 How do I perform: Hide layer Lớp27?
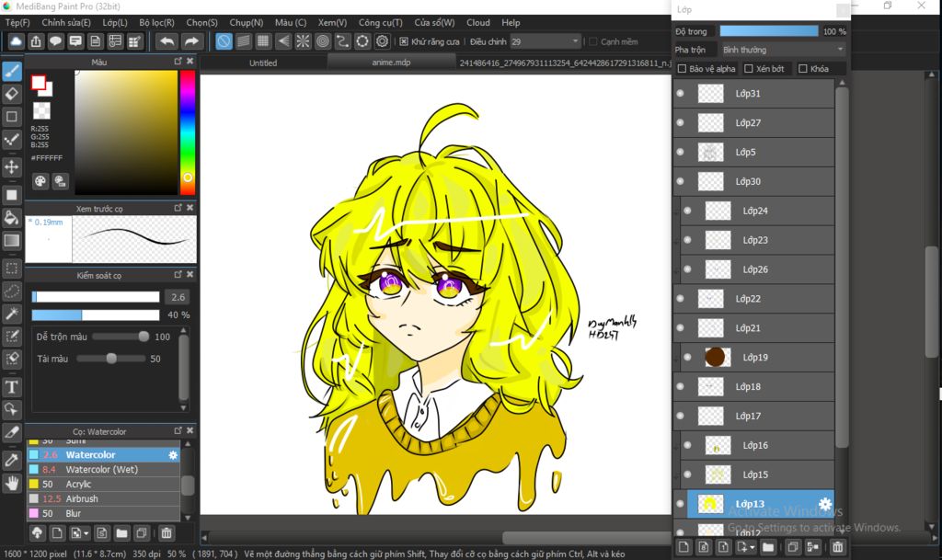point(680,122)
